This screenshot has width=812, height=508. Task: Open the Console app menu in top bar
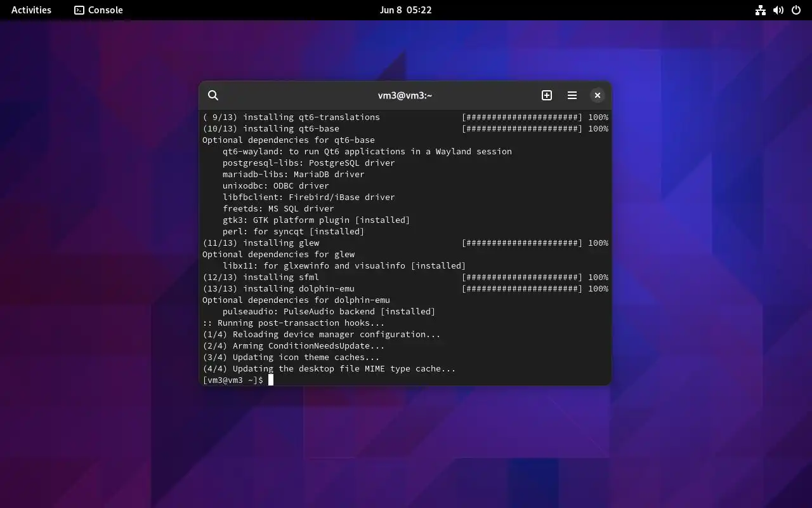99,10
